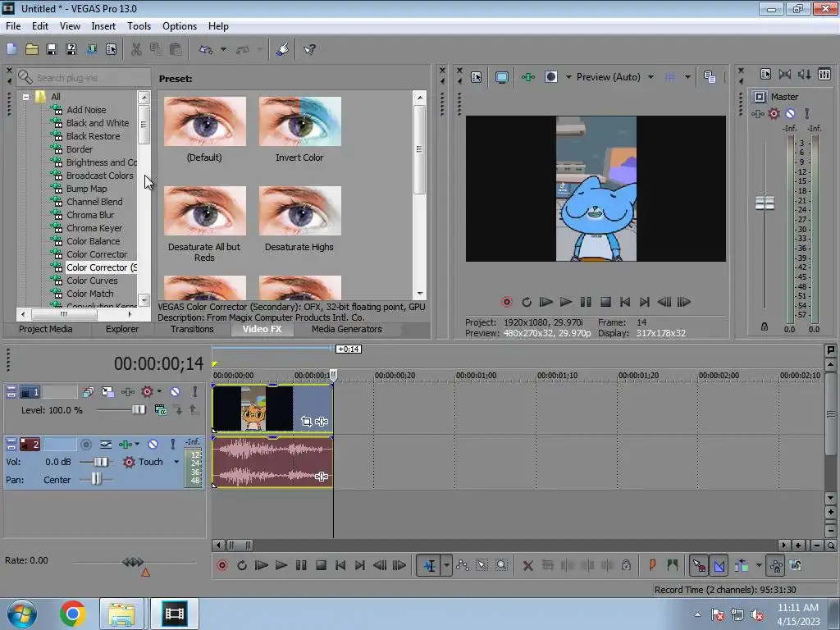
Task: Save the project with floppy disk icon
Action: (x=52, y=49)
